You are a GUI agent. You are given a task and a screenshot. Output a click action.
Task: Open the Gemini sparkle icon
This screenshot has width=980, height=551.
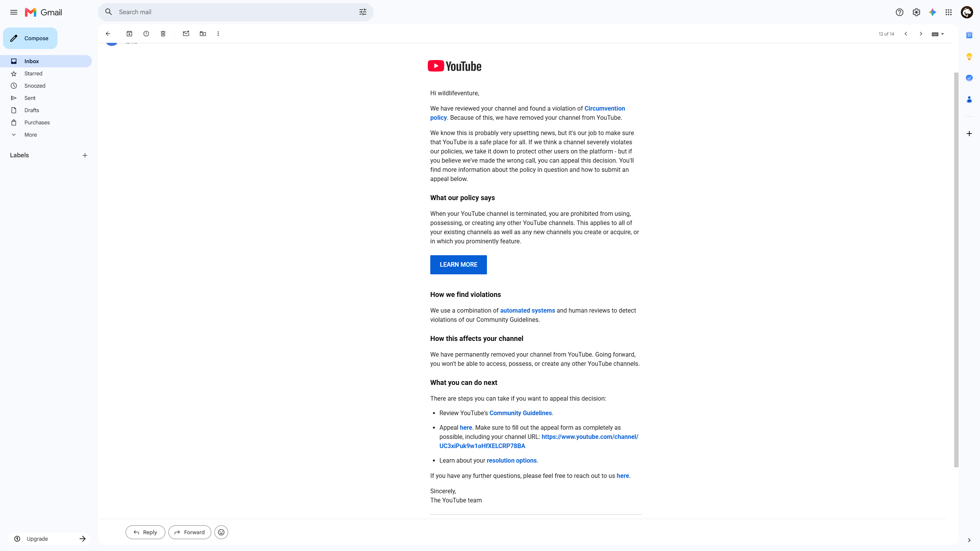(932, 12)
